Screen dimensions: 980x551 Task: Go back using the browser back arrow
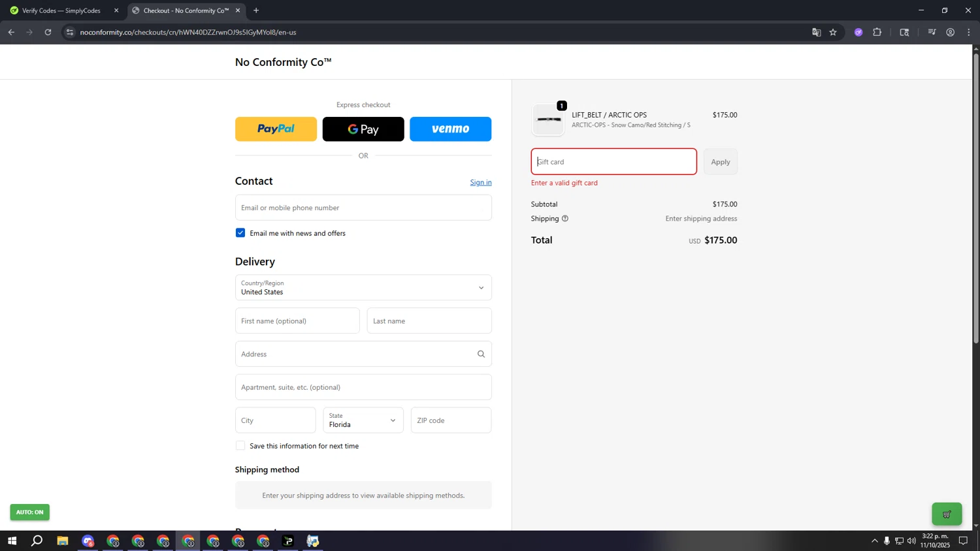point(11,32)
